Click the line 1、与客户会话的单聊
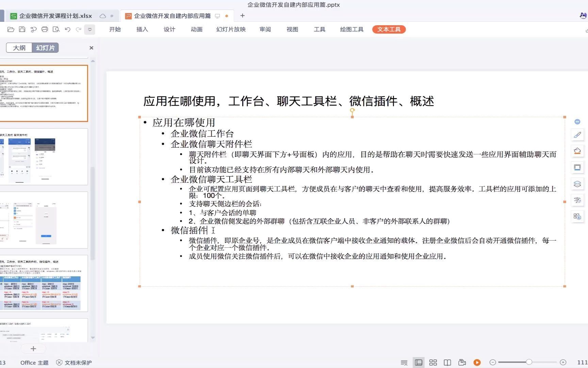 coord(223,213)
